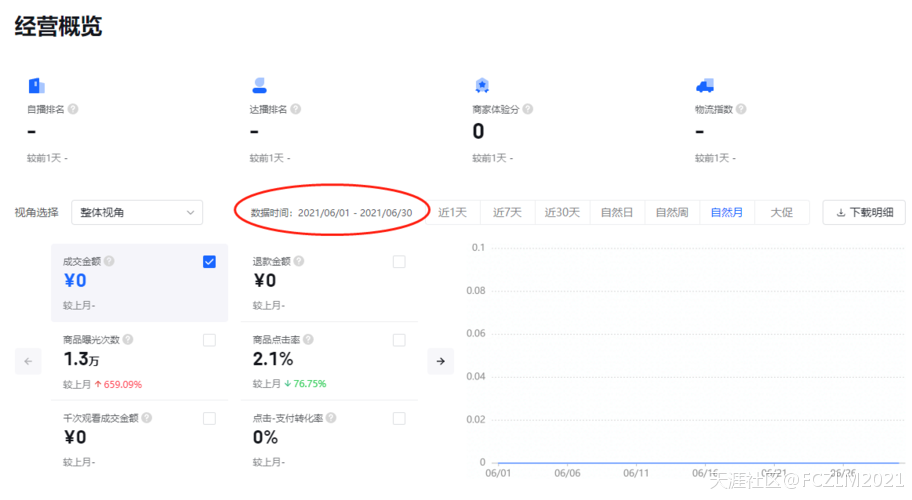Click the 经营概览 page heading
This screenshot has height=500, width=912.
pos(58,27)
